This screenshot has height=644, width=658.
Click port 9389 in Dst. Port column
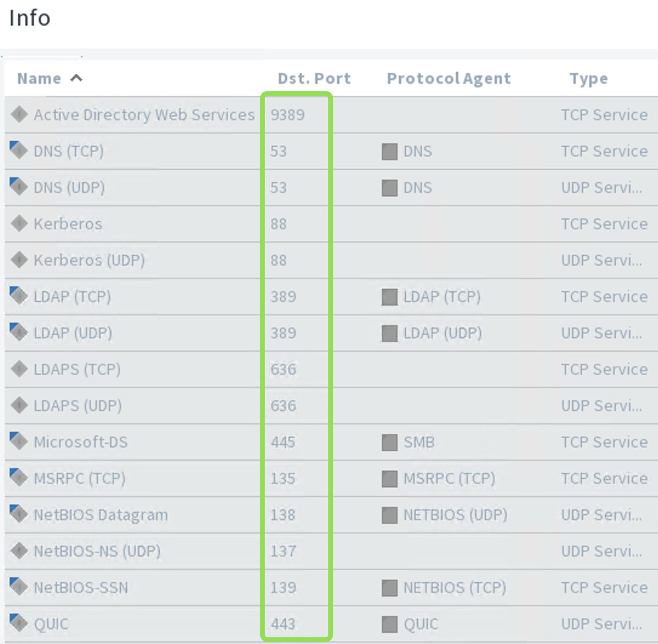287,115
